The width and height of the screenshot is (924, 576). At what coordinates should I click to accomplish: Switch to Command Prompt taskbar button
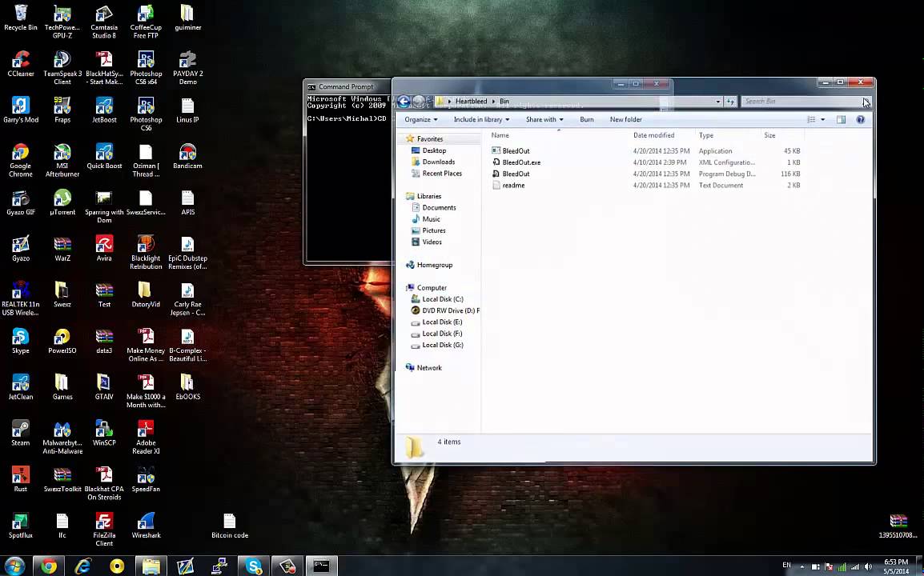click(x=321, y=566)
